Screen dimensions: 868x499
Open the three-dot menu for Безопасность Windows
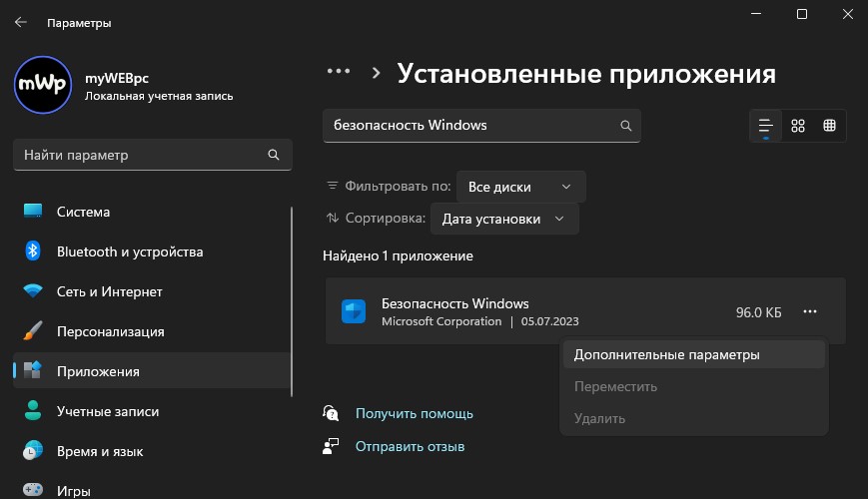coord(810,311)
